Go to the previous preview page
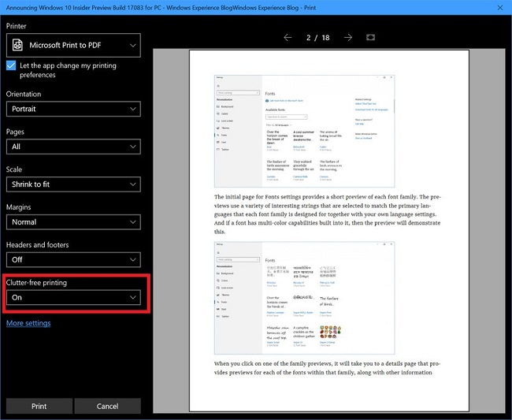512x420 pixels. [288, 37]
